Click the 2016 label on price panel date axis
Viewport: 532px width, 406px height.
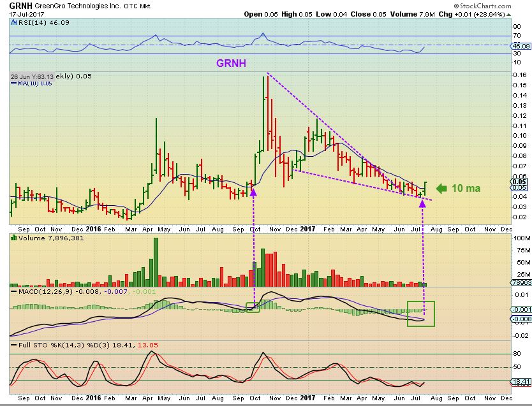[93, 229]
